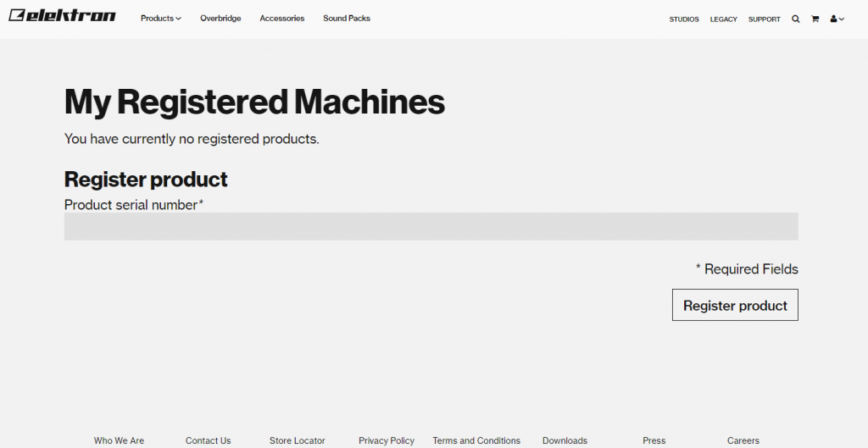
Task: Open the Who We Are footer link
Action: click(119, 441)
